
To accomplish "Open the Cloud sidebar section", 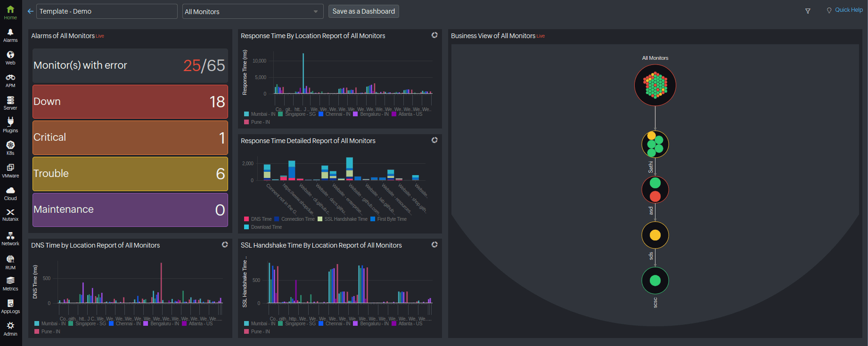I will [10, 193].
